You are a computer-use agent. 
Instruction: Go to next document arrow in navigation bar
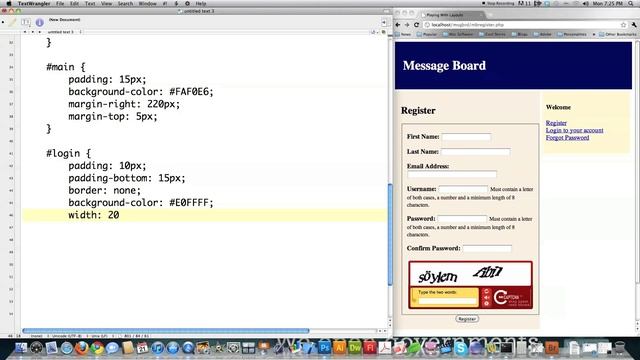33,32
